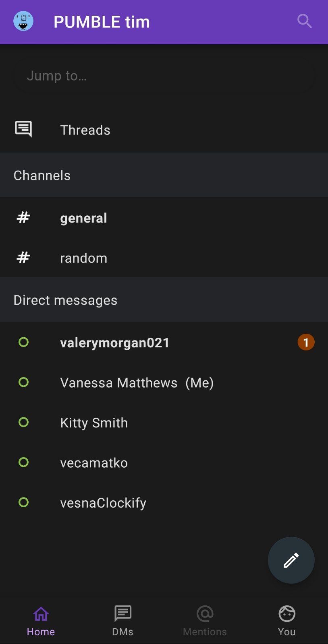This screenshot has width=328, height=644.
Task: Open search with the magnifying glass icon
Action: [x=304, y=21]
